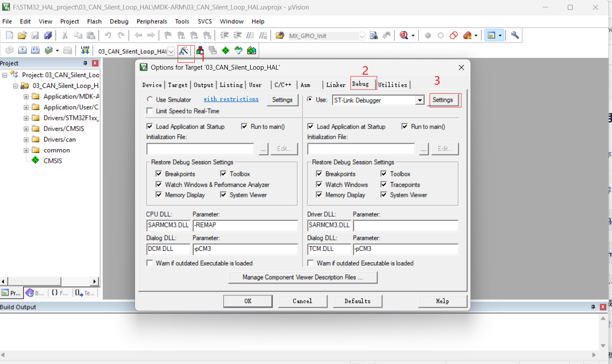Viewport: 612px width, 364px height.
Task: Open ST-Link Debugger dropdown
Action: [x=420, y=100]
